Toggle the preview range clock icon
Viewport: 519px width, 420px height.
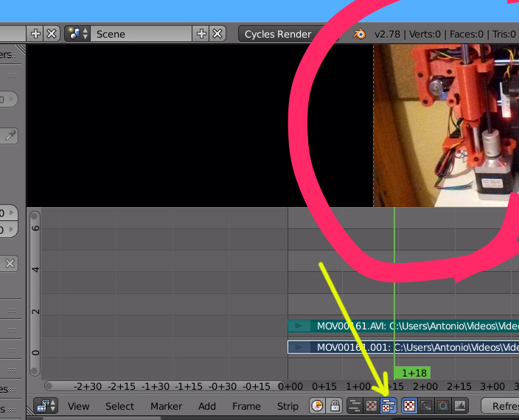[x=318, y=406]
